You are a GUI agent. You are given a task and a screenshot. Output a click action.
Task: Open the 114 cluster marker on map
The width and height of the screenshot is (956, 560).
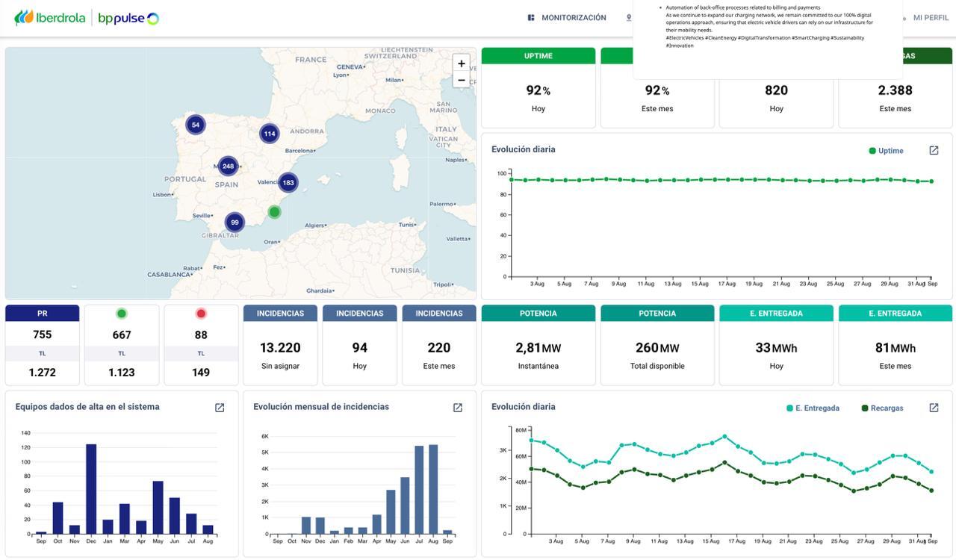click(270, 134)
